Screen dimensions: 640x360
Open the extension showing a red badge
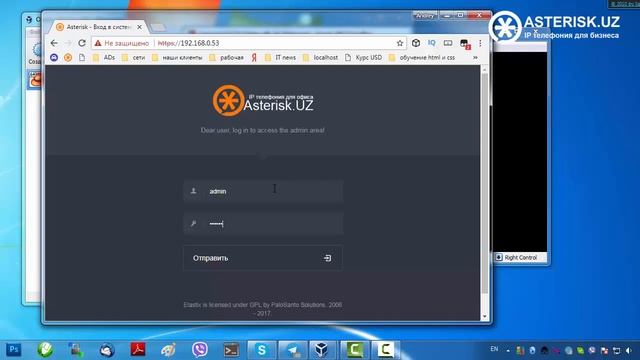click(x=464, y=44)
